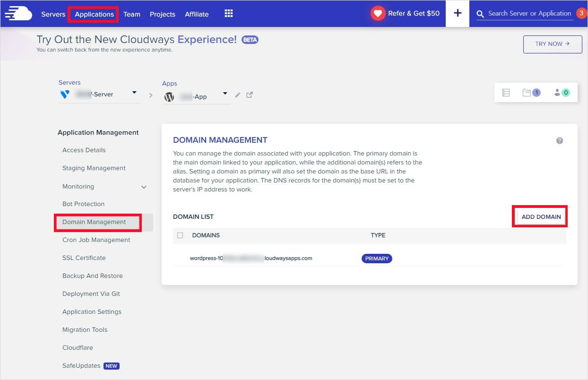
Task: Click the Search Server or Application field
Action: pyautogui.click(x=529, y=14)
